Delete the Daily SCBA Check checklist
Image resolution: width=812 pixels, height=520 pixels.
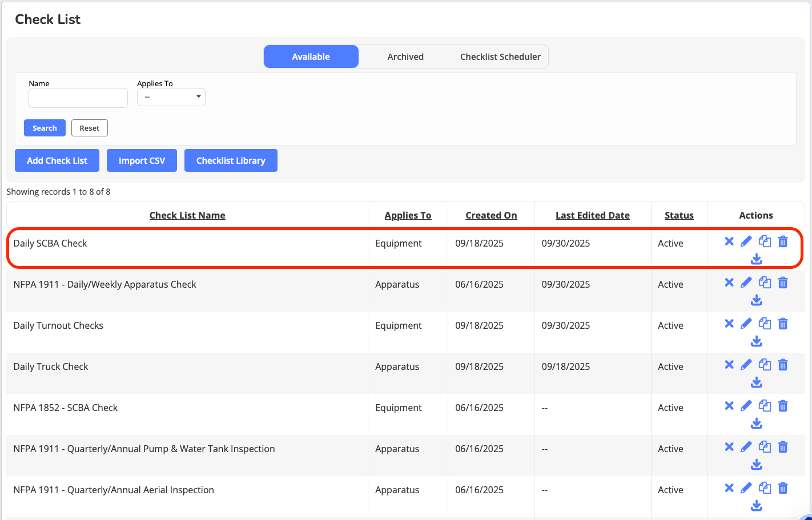click(x=783, y=241)
